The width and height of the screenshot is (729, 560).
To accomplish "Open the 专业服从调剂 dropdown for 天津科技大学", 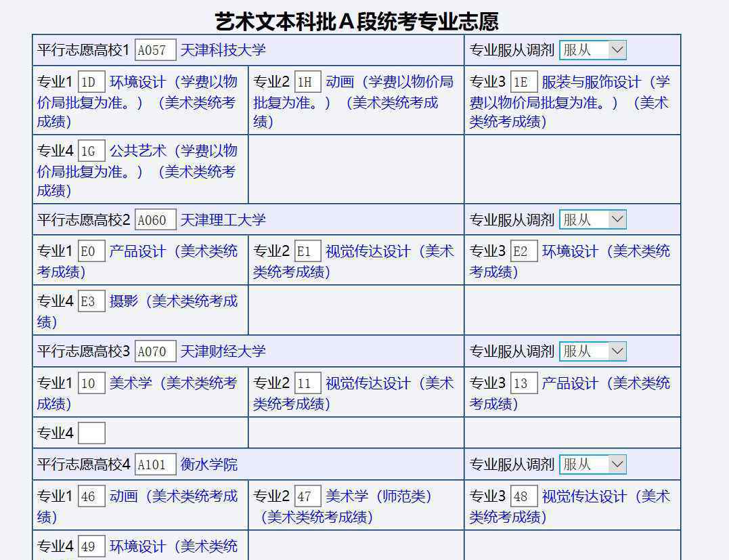I will pyautogui.click(x=593, y=49).
